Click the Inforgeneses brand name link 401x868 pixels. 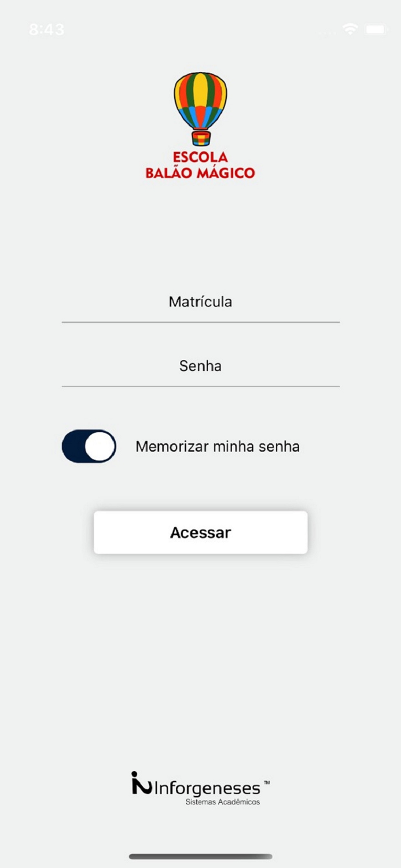(x=205, y=787)
